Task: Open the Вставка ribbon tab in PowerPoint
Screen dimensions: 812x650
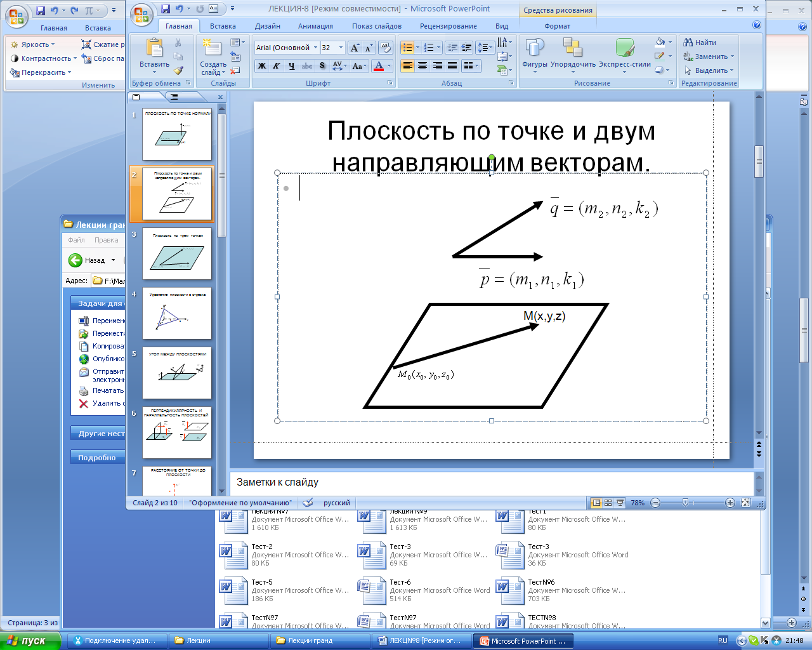Action: tap(223, 26)
